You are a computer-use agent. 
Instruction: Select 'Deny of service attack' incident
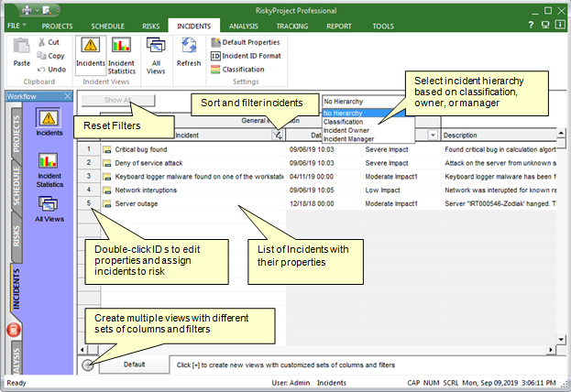(x=148, y=163)
